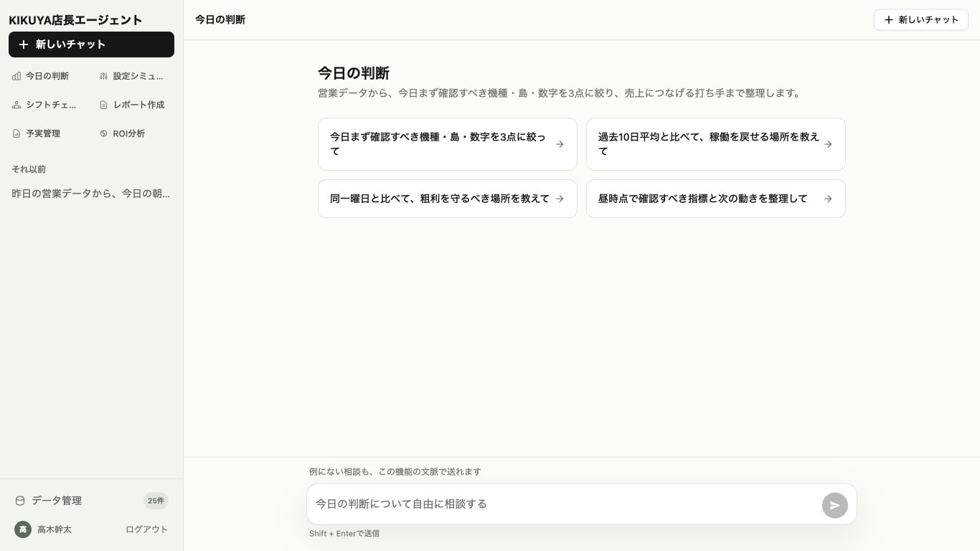Screen dimensions: 980x551
Task: Click the top-right 新しいチャット button
Action: (x=921, y=20)
